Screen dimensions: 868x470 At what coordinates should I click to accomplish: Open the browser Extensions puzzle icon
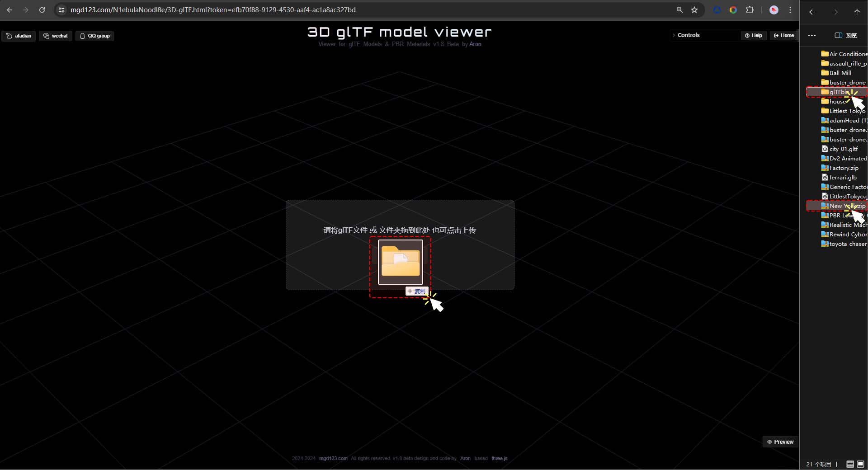(750, 10)
